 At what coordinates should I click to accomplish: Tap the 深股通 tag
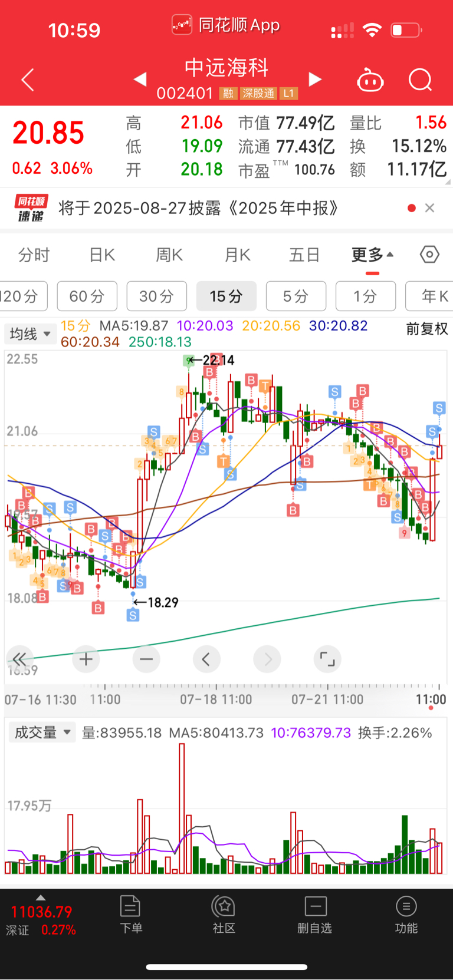(258, 93)
